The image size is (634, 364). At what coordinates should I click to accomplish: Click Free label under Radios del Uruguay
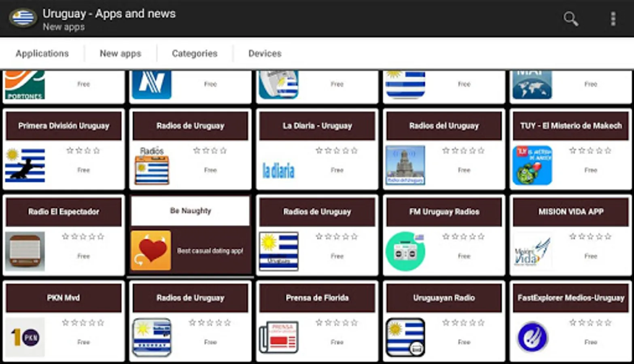pos(464,170)
